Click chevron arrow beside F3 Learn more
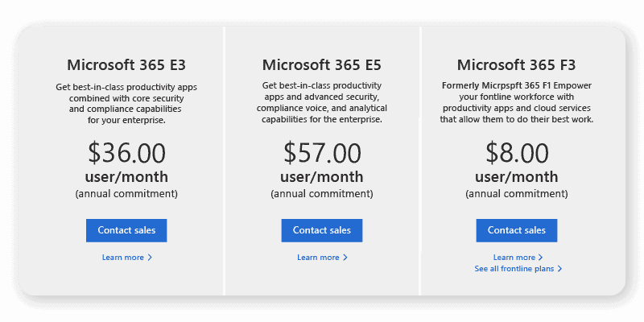This screenshot has width=644, height=322. click(x=541, y=258)
